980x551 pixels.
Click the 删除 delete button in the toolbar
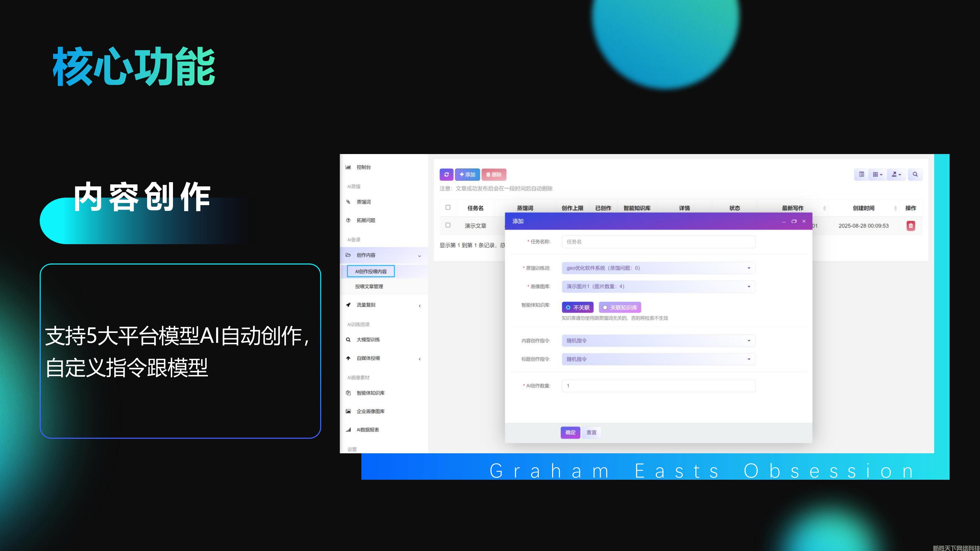494,175
